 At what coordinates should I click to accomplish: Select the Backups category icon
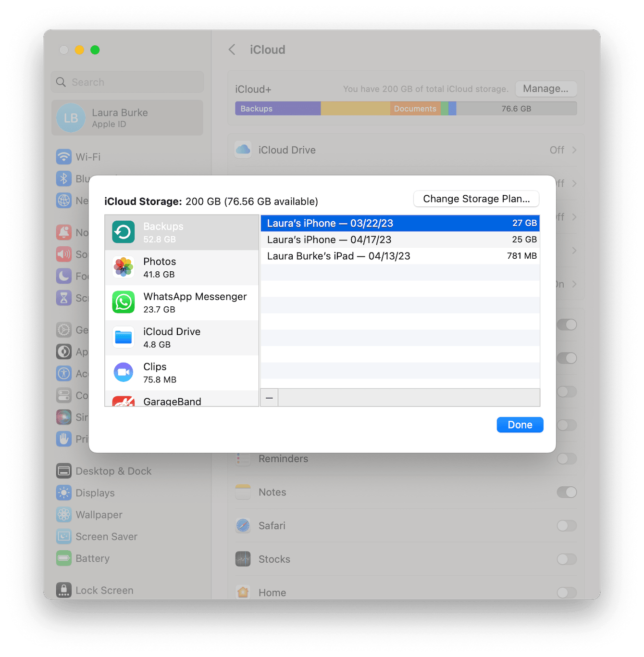[124, 232]
